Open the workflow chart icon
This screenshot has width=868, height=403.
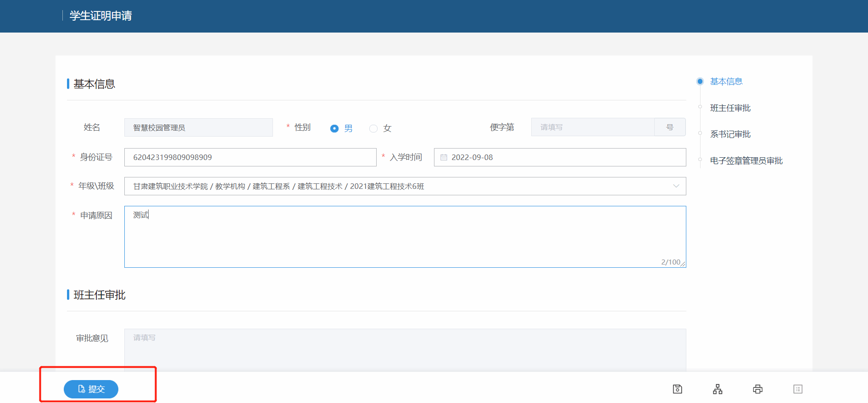click(x=718, y=389)
